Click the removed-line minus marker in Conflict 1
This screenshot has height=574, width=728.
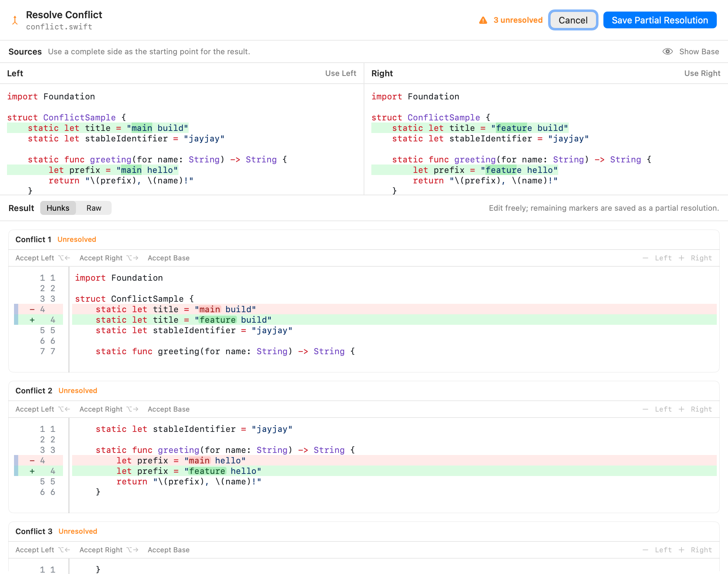[32, 309]
